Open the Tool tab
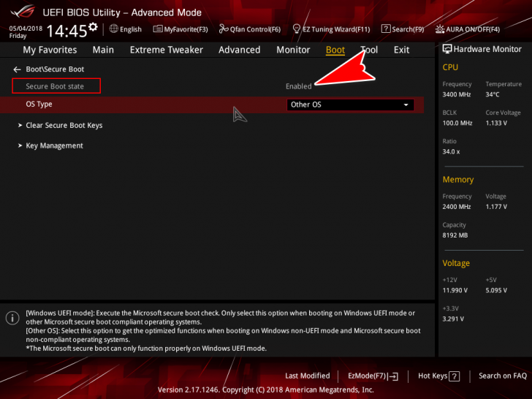This screenshot has height=399, width=532. click(x=369, y=50)
